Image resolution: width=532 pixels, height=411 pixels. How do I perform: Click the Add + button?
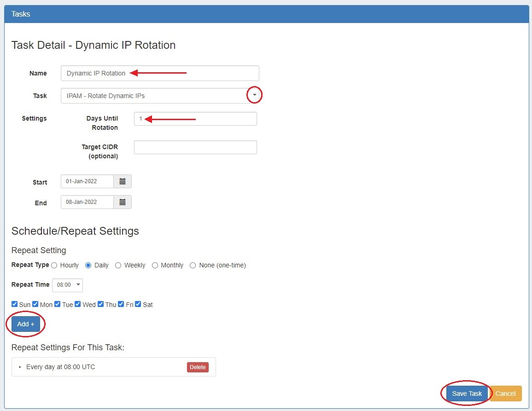[x=26, y=324]
